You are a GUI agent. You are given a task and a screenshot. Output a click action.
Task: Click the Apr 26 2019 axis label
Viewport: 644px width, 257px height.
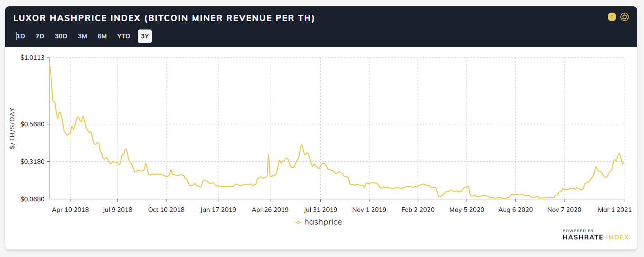[270, 209]
